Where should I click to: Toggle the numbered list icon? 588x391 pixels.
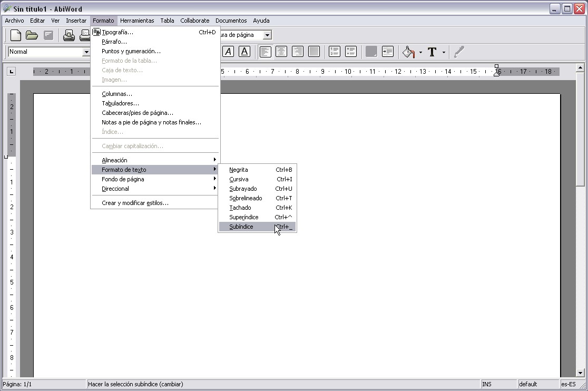point(334,52)
